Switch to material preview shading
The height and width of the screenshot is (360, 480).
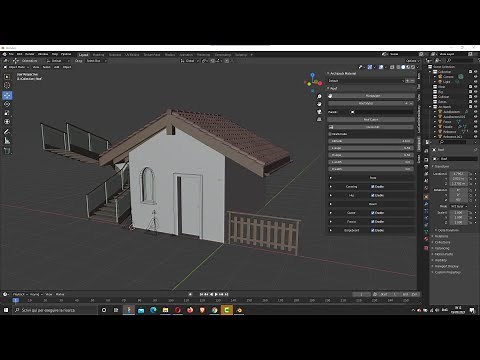point(408,67)
